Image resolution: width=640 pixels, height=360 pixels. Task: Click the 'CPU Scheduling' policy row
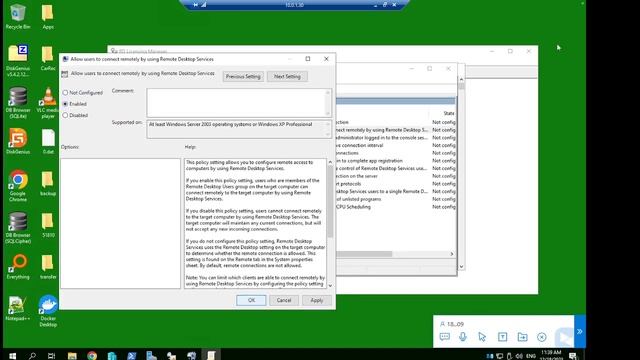coord(396,207)
